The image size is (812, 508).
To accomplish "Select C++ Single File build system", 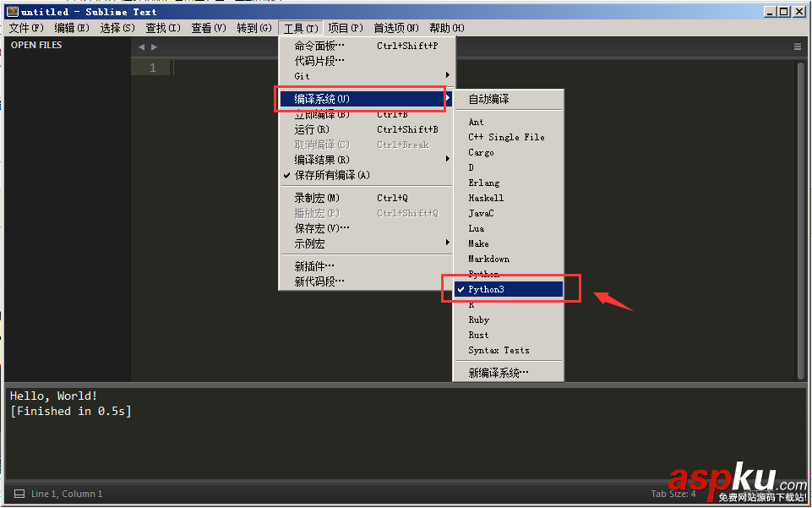I will pyautogui.click(x=509, y=137).
